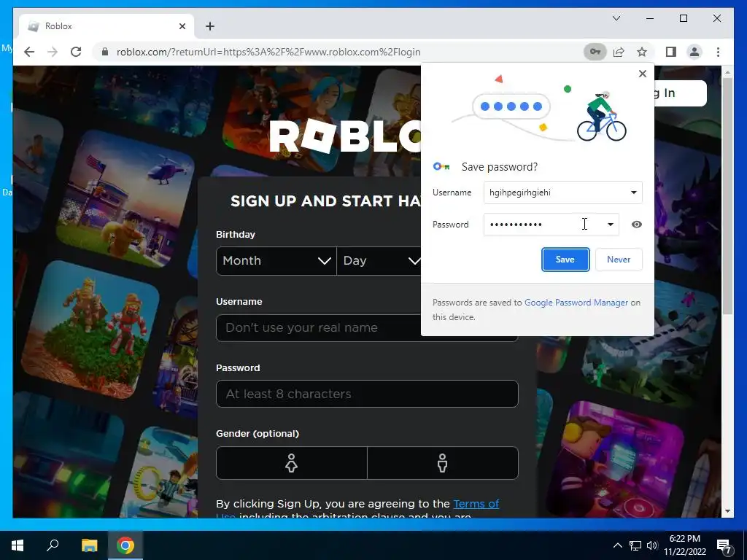Image resolution: width=747 pixels, height=560 pixels.
Task: Click the network tray icon
Action: coord(635,545)
